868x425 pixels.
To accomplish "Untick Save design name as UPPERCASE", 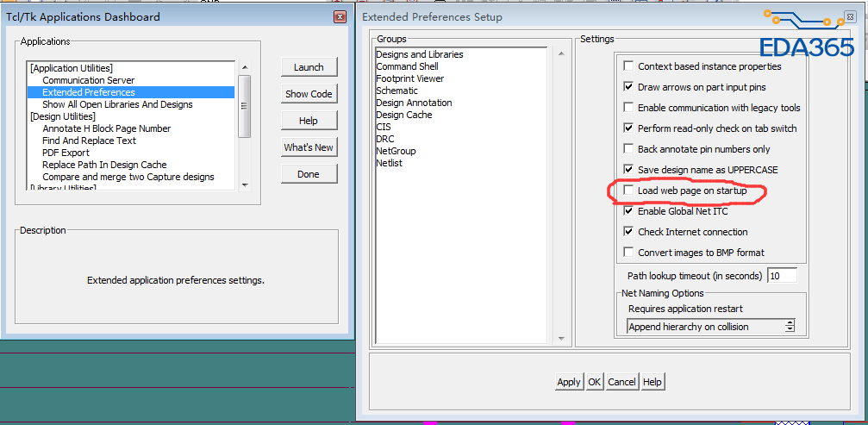I will click(628, 169).
